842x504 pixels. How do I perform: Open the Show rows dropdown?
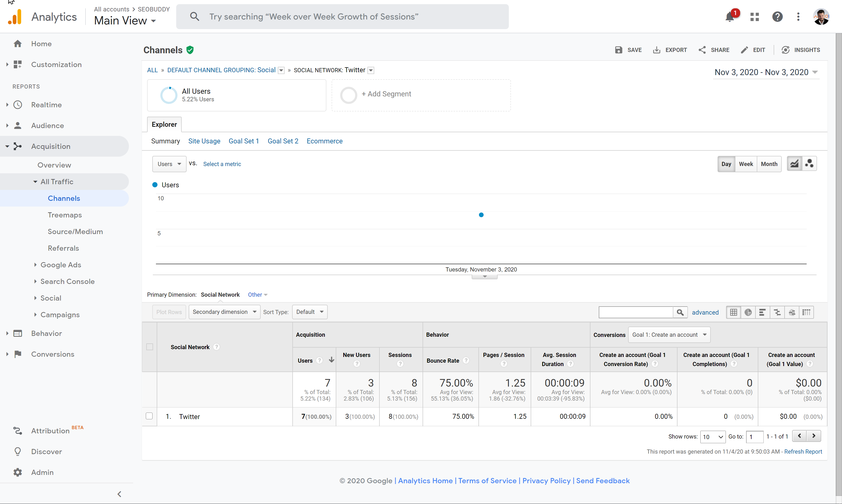click(713, 437)
